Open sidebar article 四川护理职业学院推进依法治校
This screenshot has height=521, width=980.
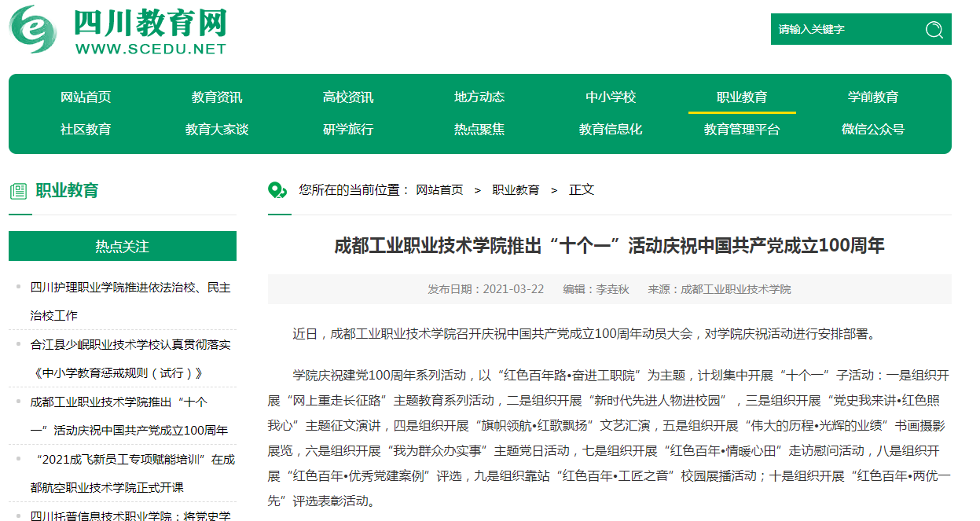pyautogui.click(x=130, y=302)
